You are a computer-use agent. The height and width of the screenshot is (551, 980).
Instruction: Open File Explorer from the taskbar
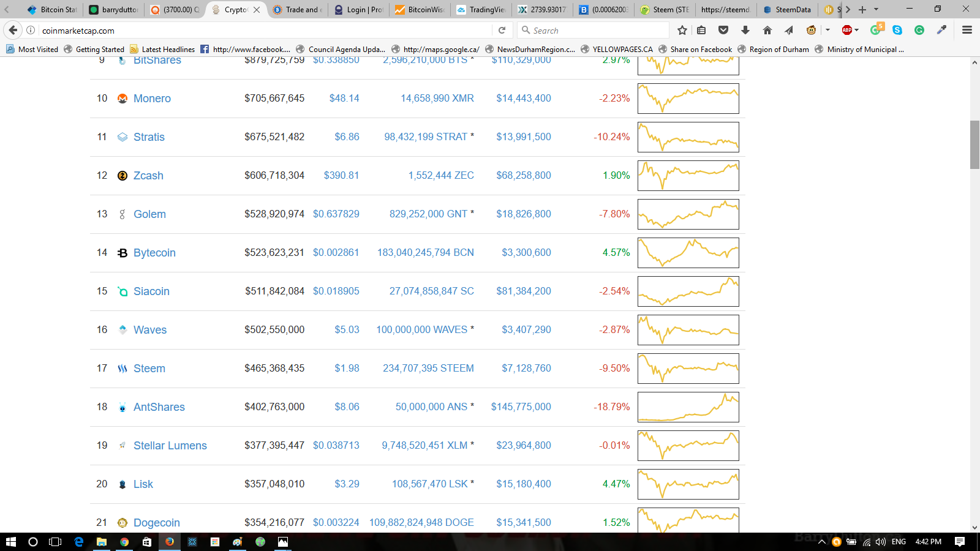[x=101, y=542]
